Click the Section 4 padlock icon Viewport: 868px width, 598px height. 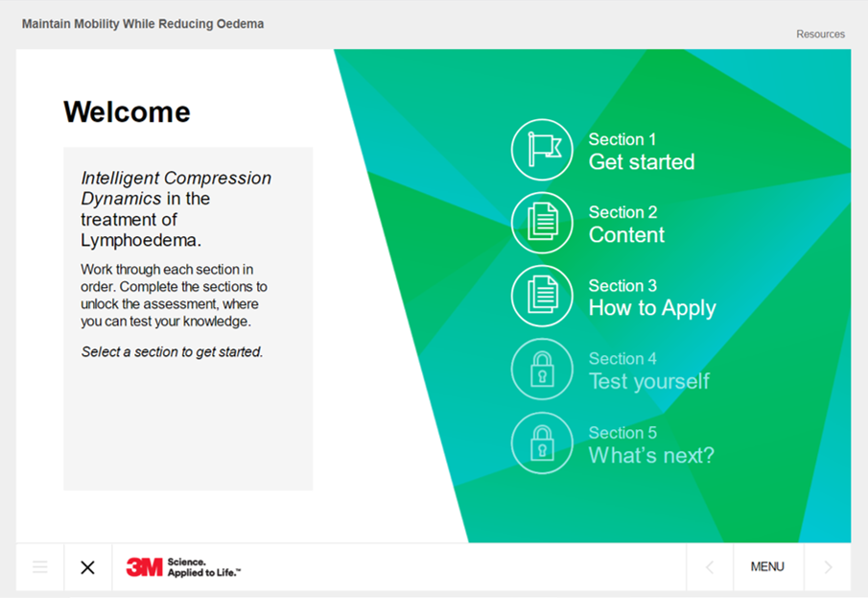point(542,370)
